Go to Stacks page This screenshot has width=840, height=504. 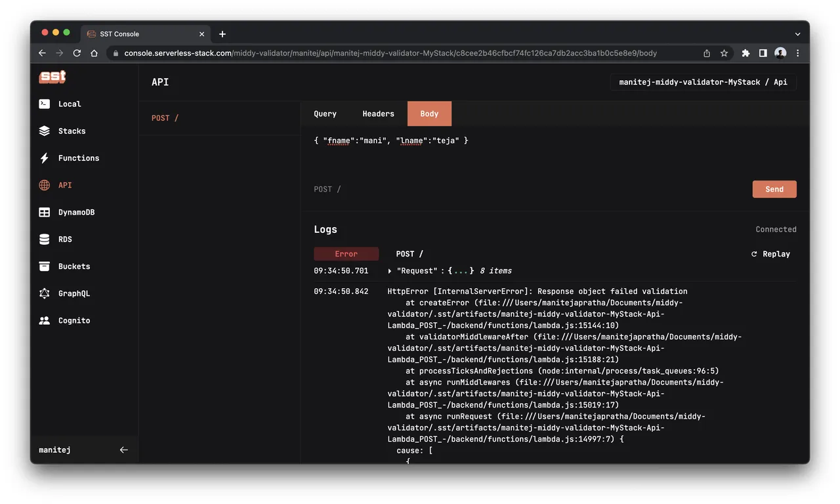click(72, 131)
